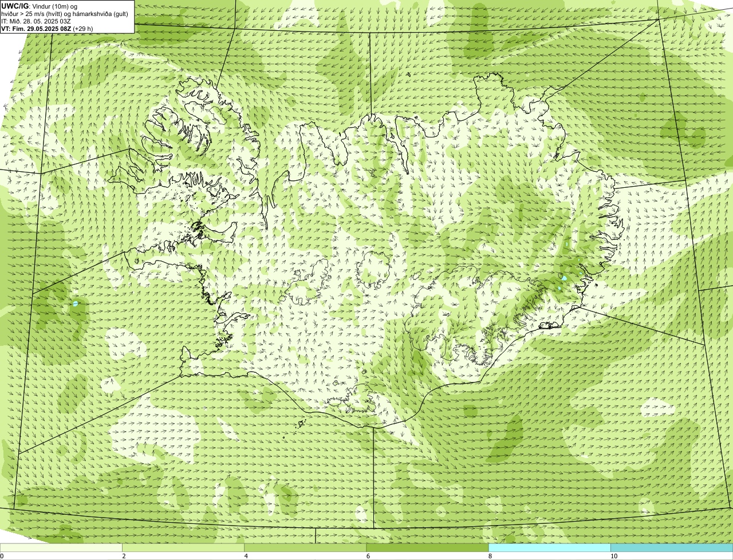733x560 pixels.
Task: Select the 8–10 m/s light cyan colorbar swatch
Action: coord(549,548)
